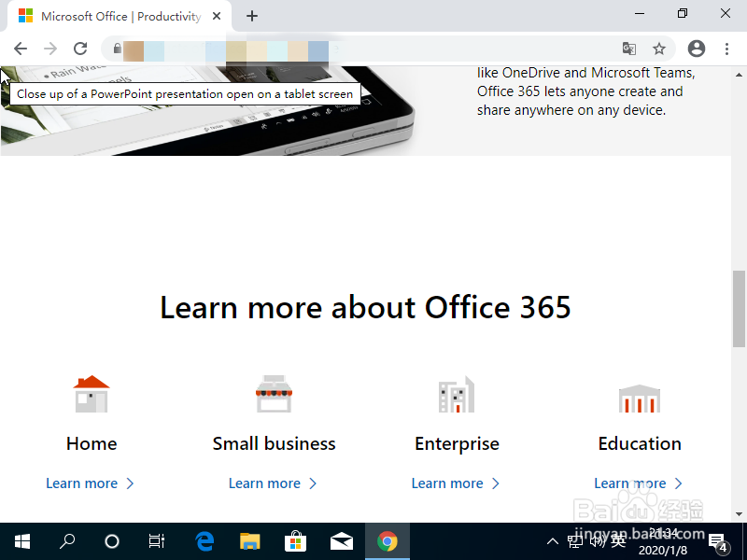The width and height of the screenshot is (747, 560).
Task: Click the Education institution icon
Action: point(640,399)
